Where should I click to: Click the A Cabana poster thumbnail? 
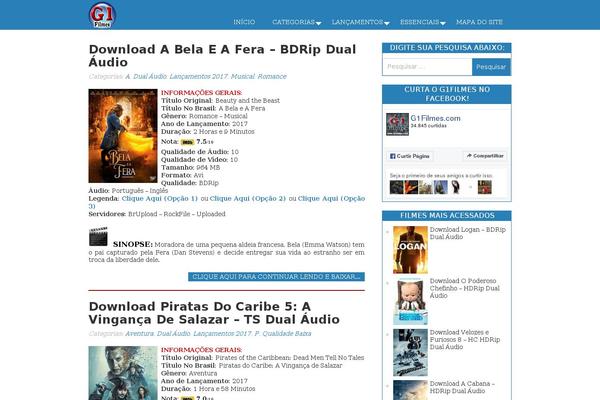pyautogui.click(x=410, y=390)
